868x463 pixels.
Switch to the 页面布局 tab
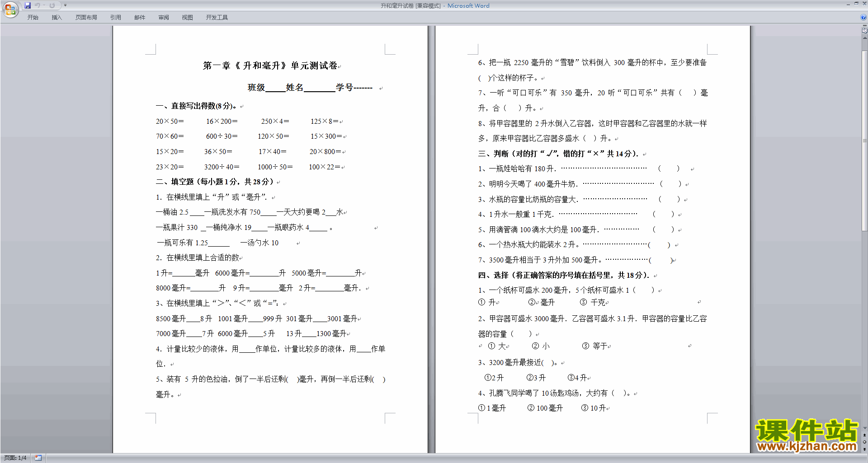(x=86, y=17)
